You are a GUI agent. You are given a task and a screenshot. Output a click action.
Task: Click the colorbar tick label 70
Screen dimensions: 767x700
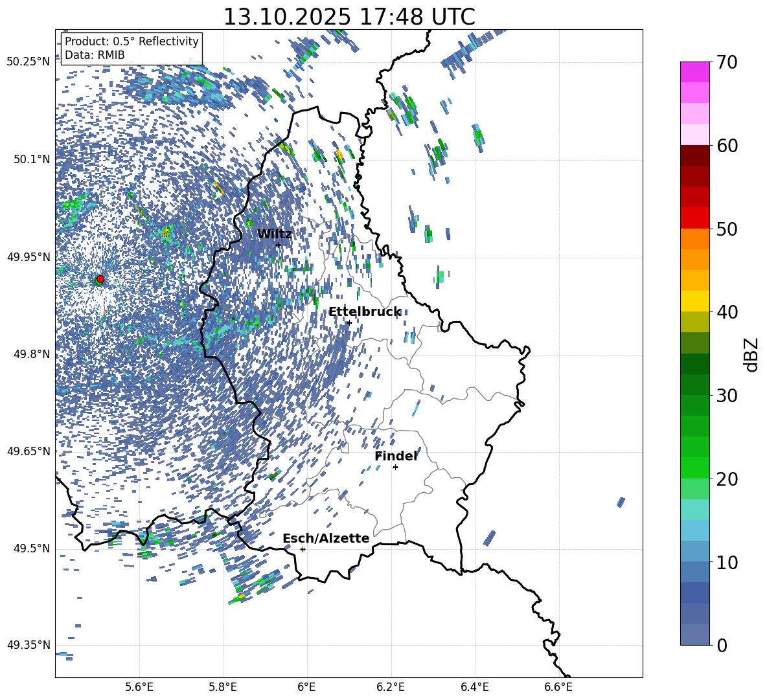pos(727,62)
